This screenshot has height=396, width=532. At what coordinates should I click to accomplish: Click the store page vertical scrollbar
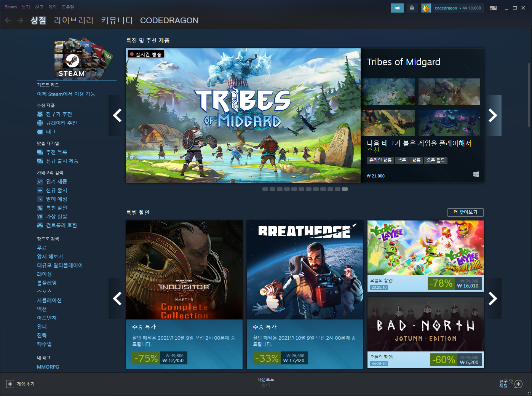529,95
